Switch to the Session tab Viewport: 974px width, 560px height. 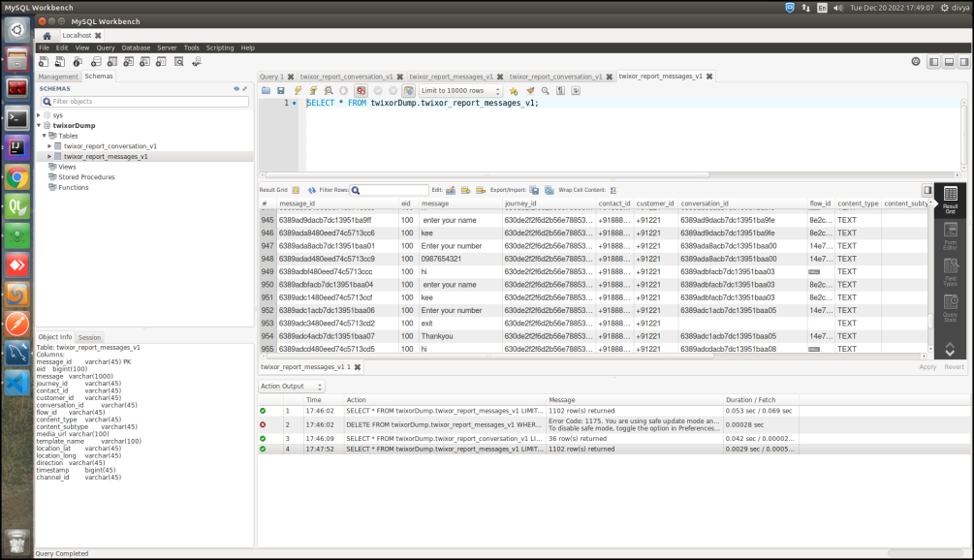(x=89, y=337)
